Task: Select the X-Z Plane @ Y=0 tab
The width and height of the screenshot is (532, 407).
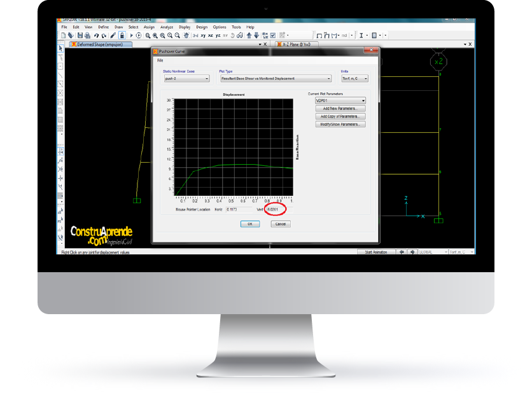Action: coord(297,45)
